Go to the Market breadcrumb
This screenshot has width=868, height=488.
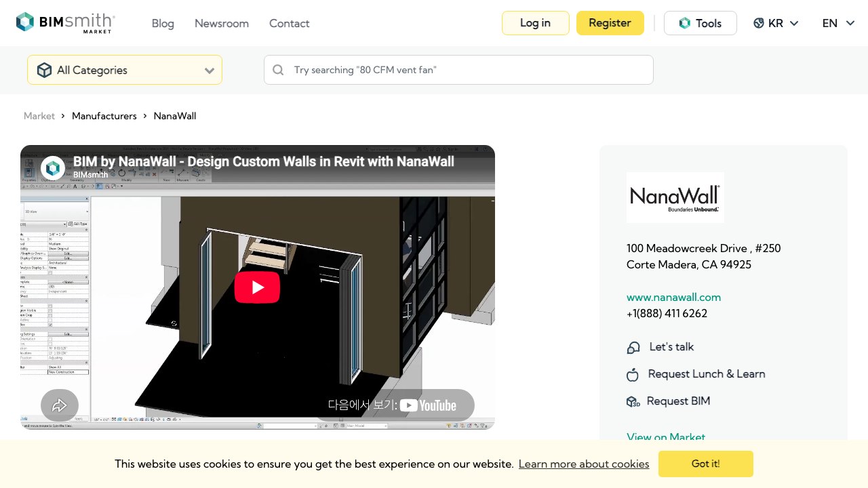[39, 116]
